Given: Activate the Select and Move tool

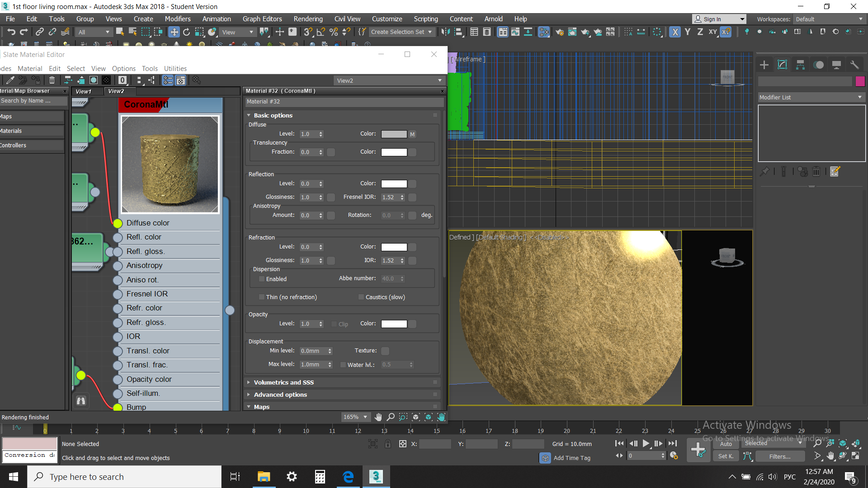Looking at the screenshot, I should [x=174, y=32].
